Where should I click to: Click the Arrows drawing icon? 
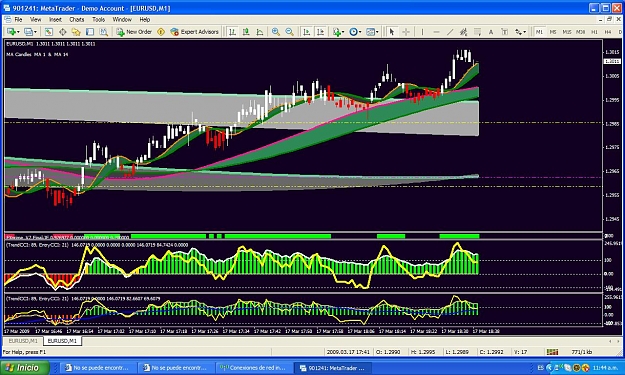(518, 32)
